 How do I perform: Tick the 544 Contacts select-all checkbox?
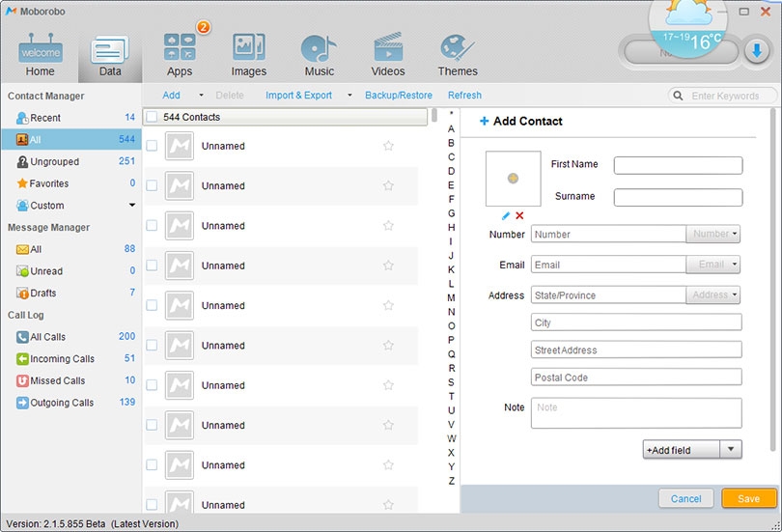(153, 117)
